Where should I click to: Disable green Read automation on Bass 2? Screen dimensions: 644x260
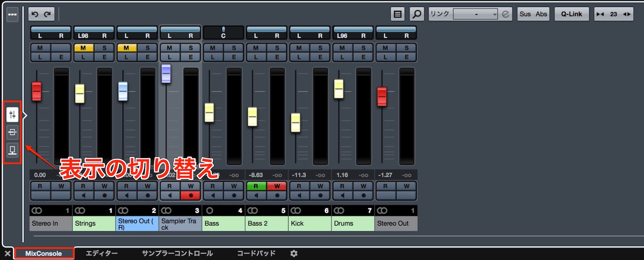pos(256,186)
